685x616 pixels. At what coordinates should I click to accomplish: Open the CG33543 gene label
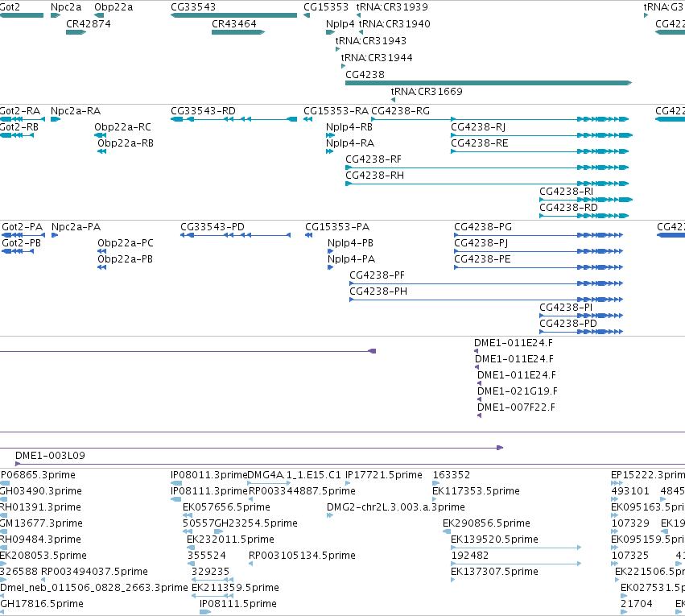click(193, 7)
